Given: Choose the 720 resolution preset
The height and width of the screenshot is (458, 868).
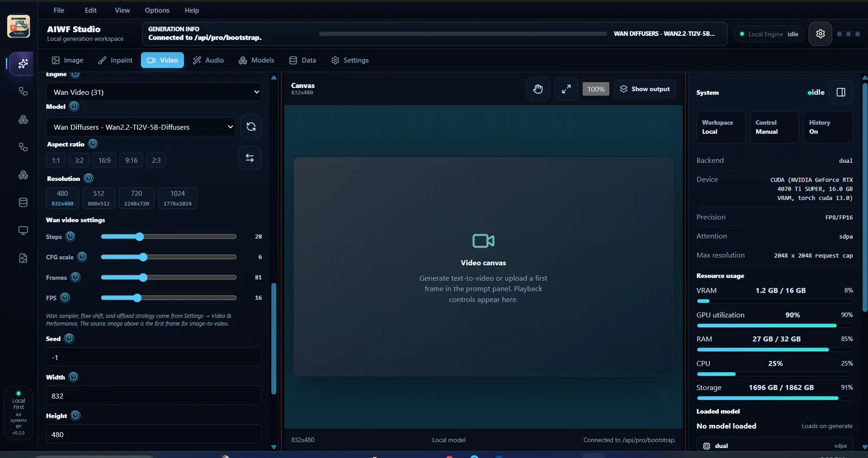Looking at the screenshot, I should point(137,198).
